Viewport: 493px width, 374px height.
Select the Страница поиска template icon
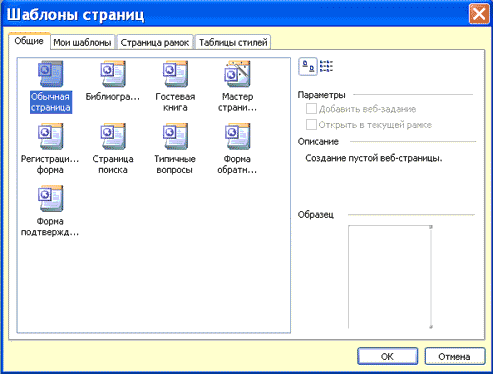tap(113, 136)
